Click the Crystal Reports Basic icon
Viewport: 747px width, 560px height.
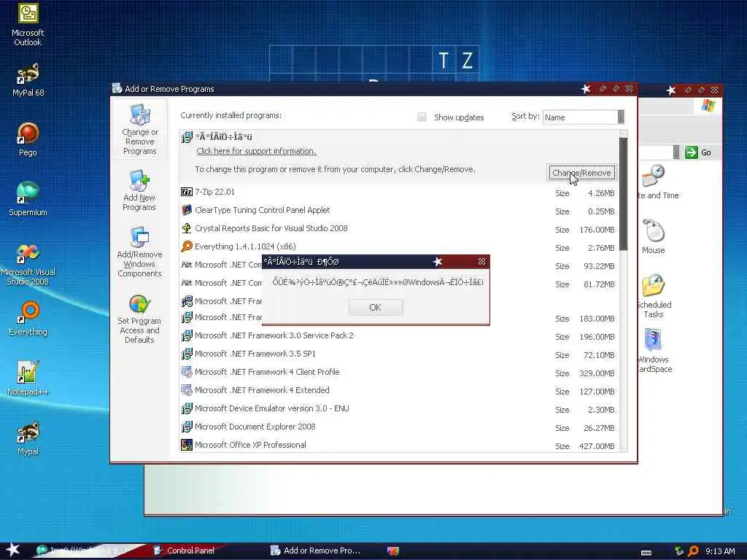coord(187,228)
